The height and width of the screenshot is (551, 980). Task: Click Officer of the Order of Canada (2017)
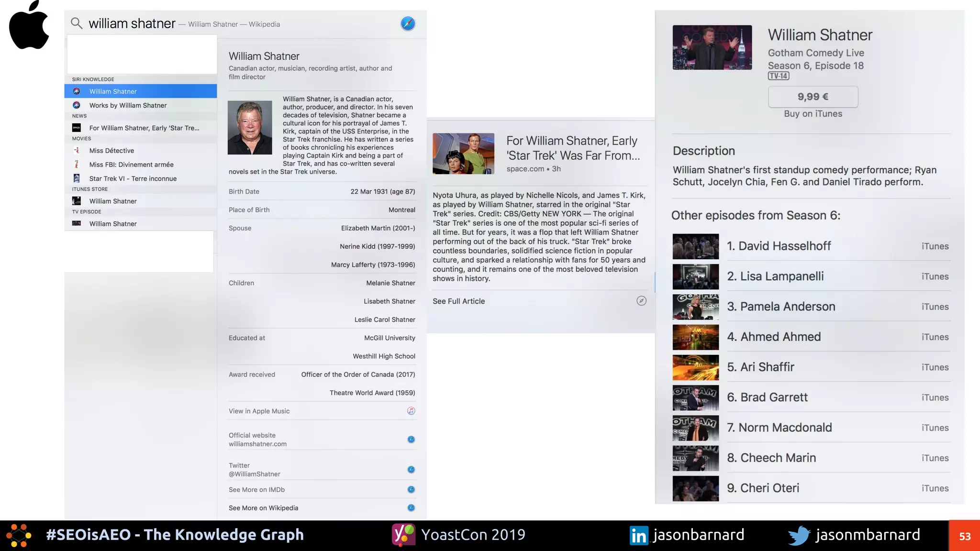coord(358,375)
